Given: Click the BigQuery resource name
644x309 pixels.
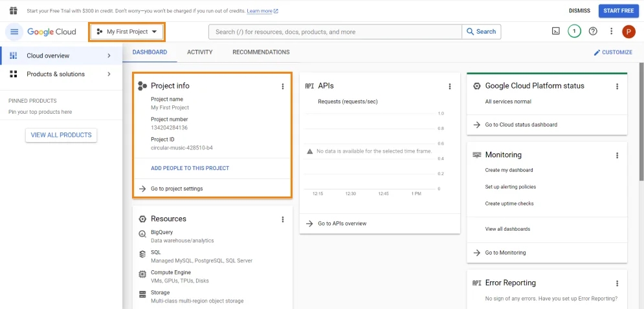Looking at the screenshot, I should (x=162, y=232).
